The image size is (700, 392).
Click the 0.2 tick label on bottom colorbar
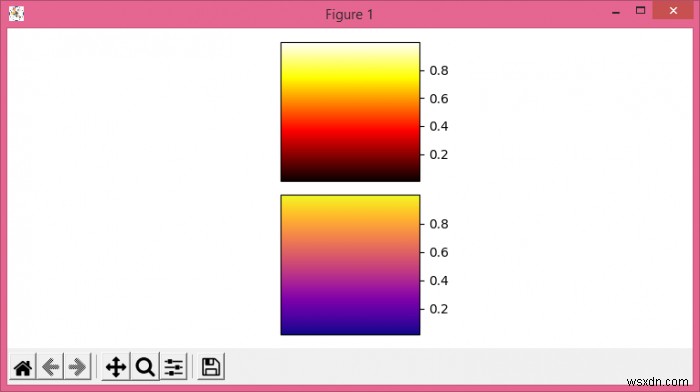coord(439,309)
